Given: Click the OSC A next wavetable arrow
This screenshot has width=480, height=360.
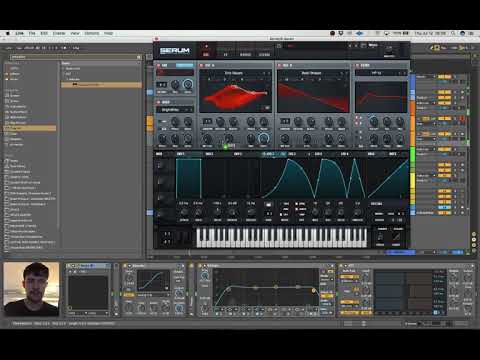Looking at the screenshot, I should click(269, 73).
